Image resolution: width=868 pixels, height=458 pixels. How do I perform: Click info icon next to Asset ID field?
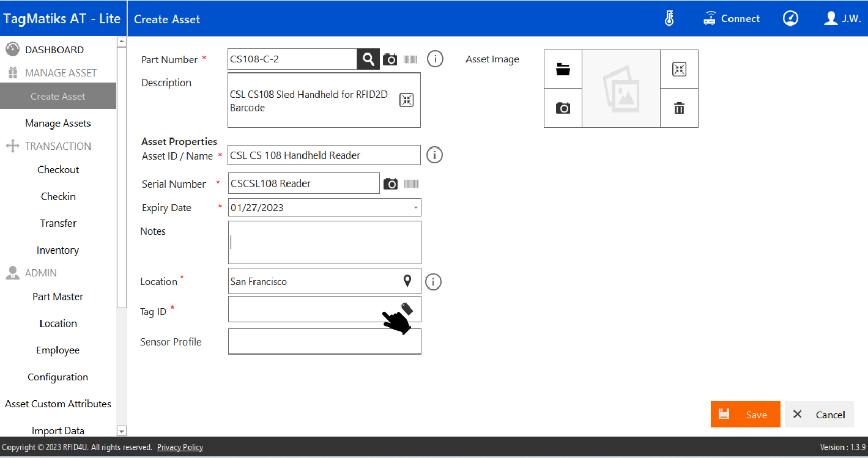[434, 155]
